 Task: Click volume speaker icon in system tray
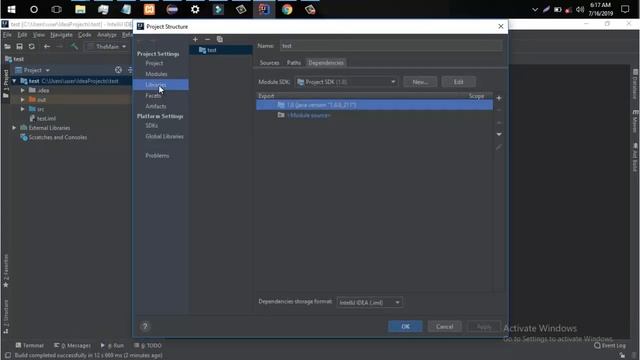pos(580,9)
